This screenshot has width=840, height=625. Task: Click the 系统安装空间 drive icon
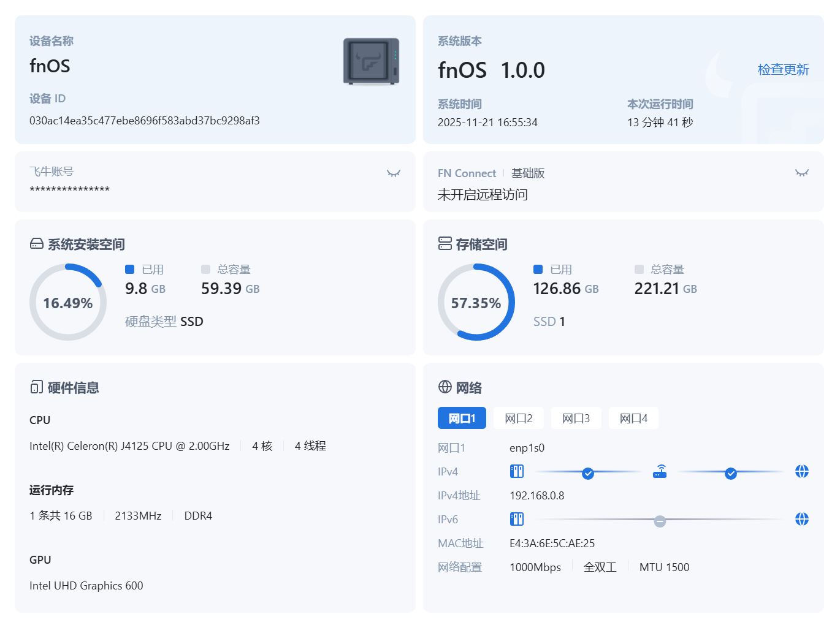(x=37, y=244)
